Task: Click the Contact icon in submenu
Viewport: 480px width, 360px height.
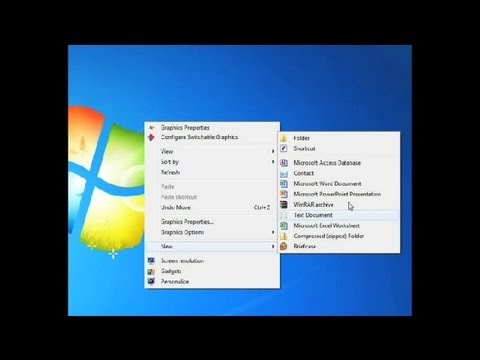Action: 284,173
